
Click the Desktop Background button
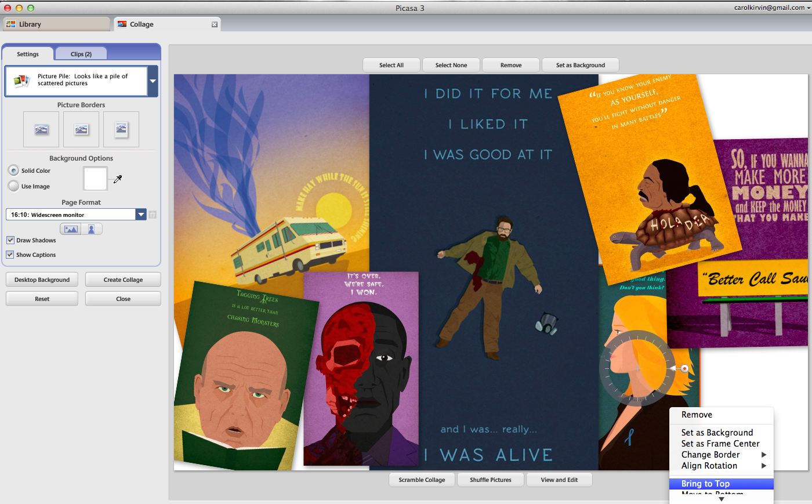pos(42,280)
